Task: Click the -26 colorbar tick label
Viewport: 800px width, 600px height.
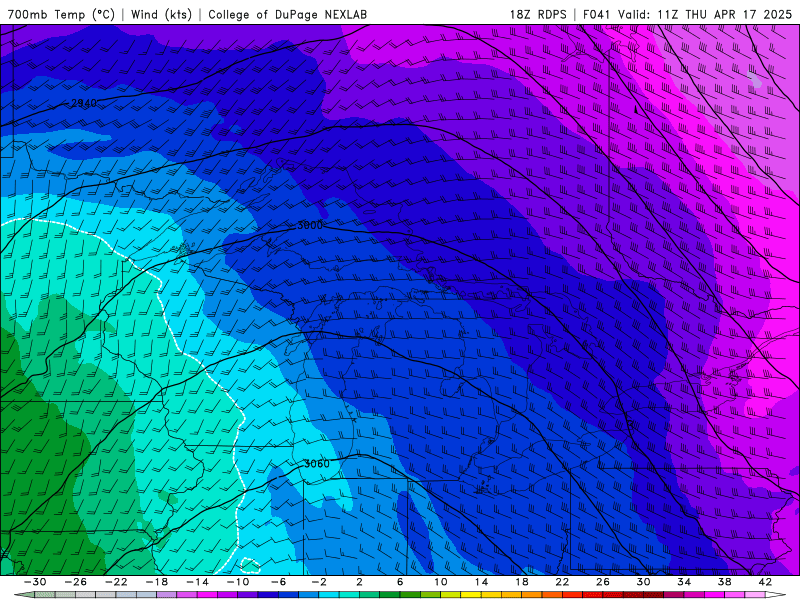Action: [x=76, y=582]
